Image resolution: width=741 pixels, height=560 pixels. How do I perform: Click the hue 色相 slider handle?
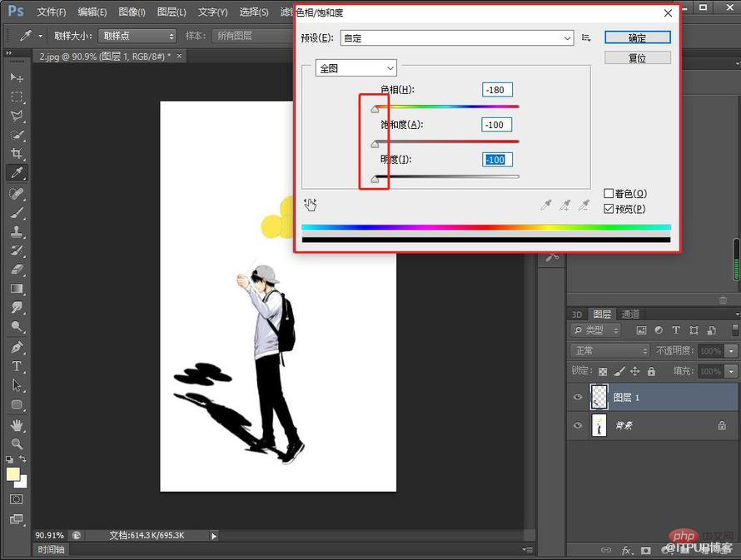click(375, 109)
